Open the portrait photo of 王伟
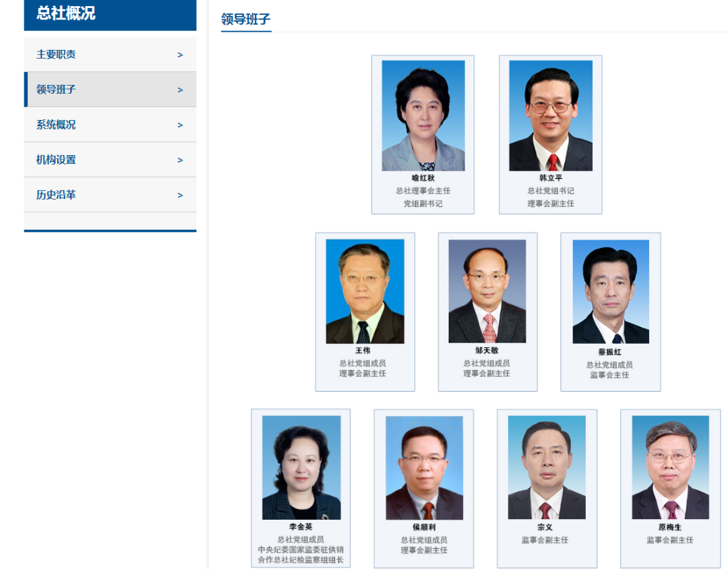This screenshot has width=728, height=569. [x=365, y=291]
